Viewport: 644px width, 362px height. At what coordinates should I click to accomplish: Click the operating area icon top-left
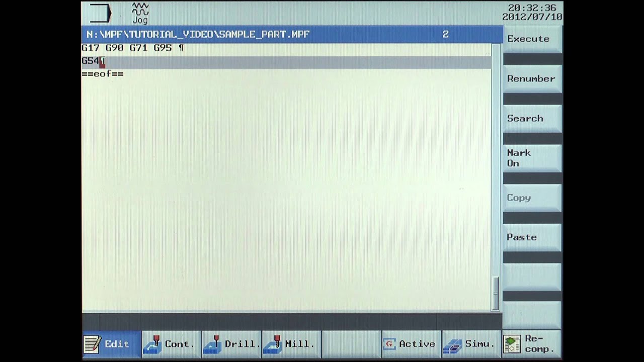coord(100,13)
